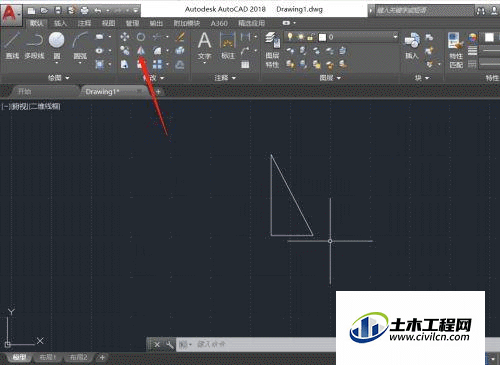Click the Array tool icon
This screenshot has width=500, height=365.
point(157,64)
